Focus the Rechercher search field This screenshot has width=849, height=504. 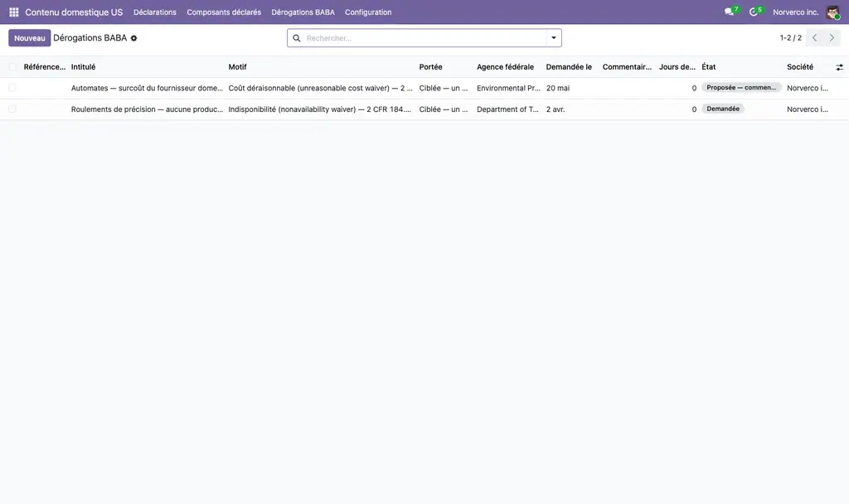click(425, 38)
